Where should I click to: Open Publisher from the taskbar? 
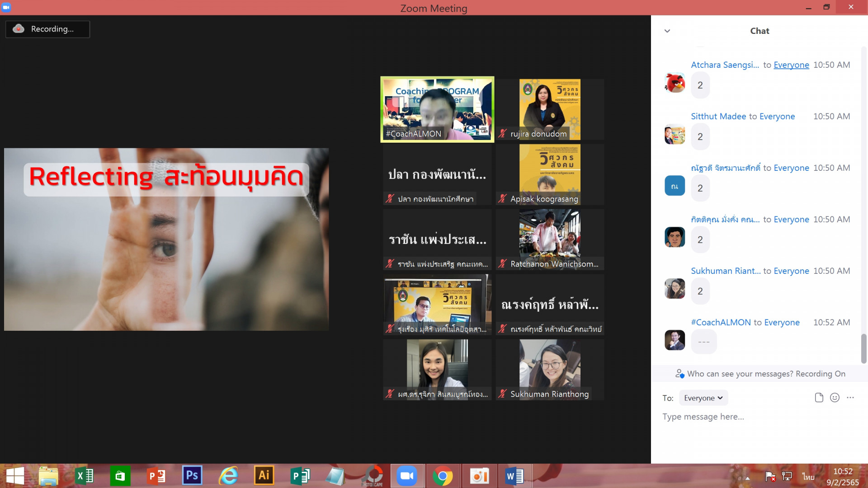point(300,476)
